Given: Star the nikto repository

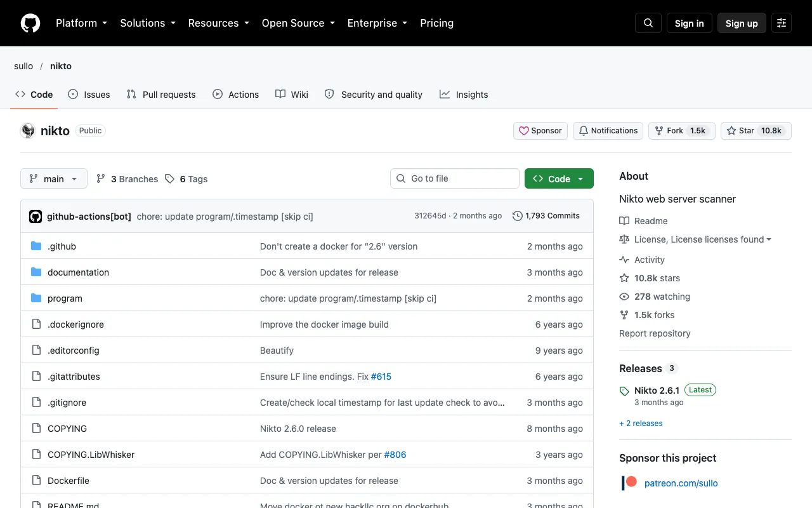Looking at the screenshot, I should 756,131.
